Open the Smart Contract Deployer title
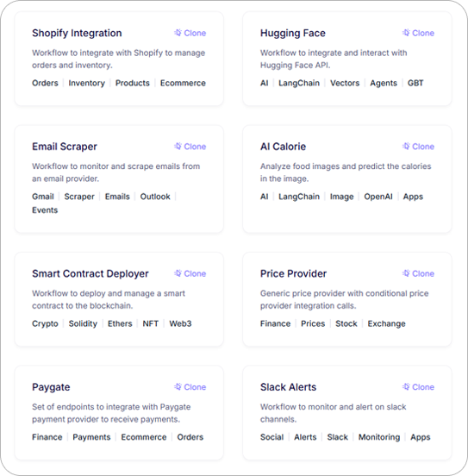This screenshot has height=476, width=468. point(90,273)
